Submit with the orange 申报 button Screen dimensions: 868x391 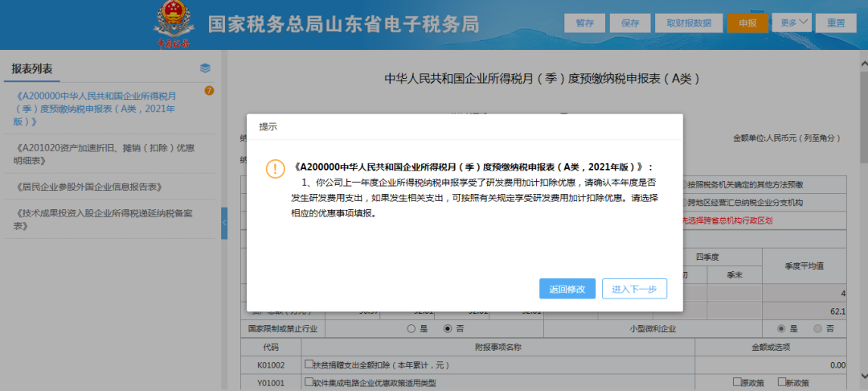click(748, 23)
